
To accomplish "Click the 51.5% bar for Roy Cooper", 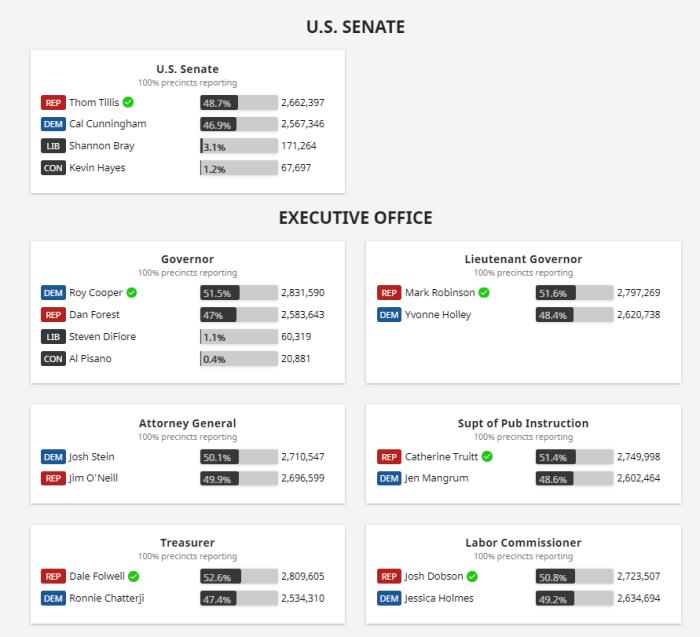I will (239, 293).
